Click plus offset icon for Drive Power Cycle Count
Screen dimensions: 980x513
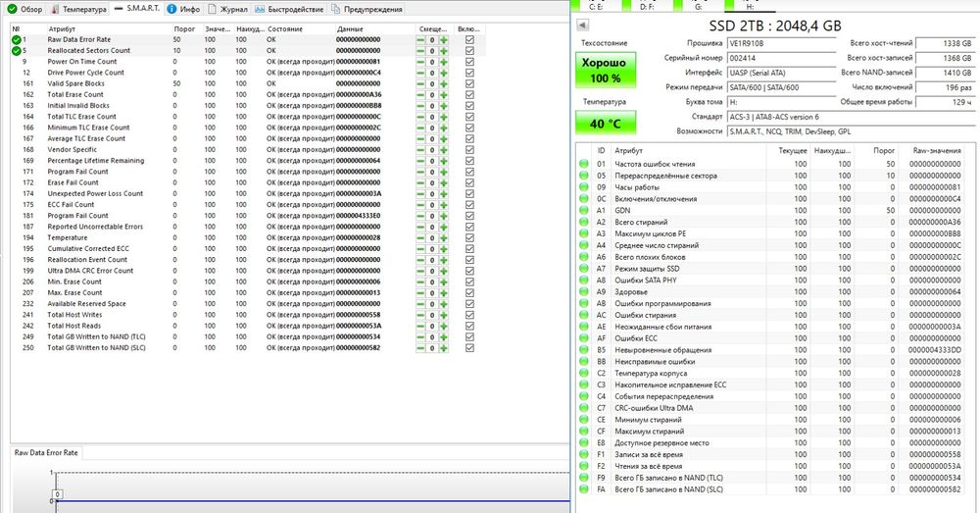point(444,73)
